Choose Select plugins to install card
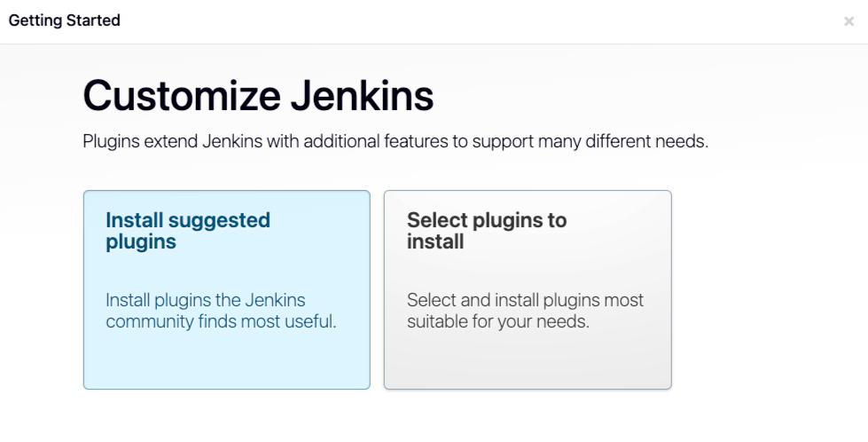Viewport: 868px width, 442px height. point(528,289)
